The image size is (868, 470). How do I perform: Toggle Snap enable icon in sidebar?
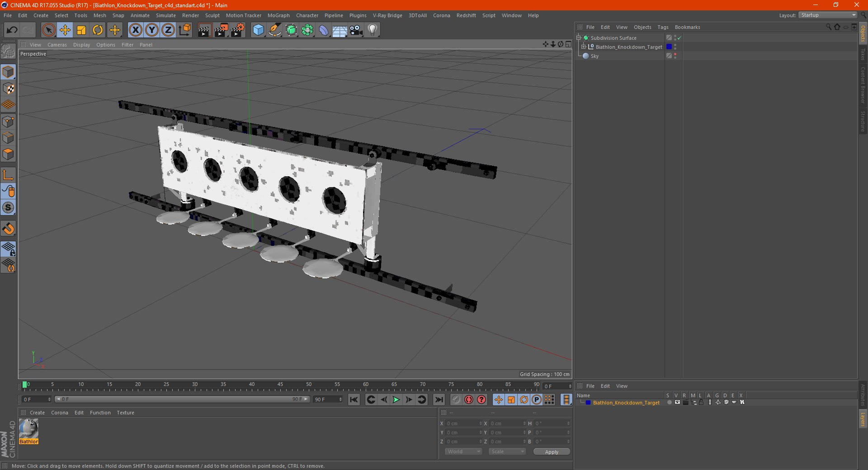pos(9,229)
